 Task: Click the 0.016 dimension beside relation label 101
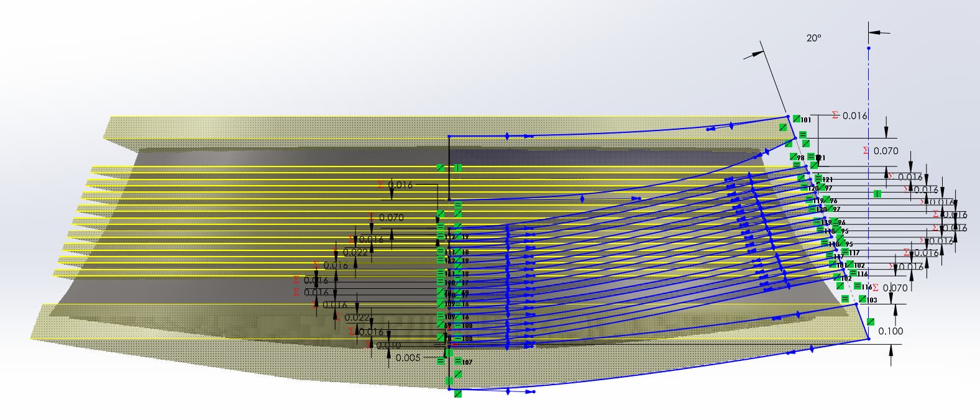pyautogui.click(x=854, y=116)
